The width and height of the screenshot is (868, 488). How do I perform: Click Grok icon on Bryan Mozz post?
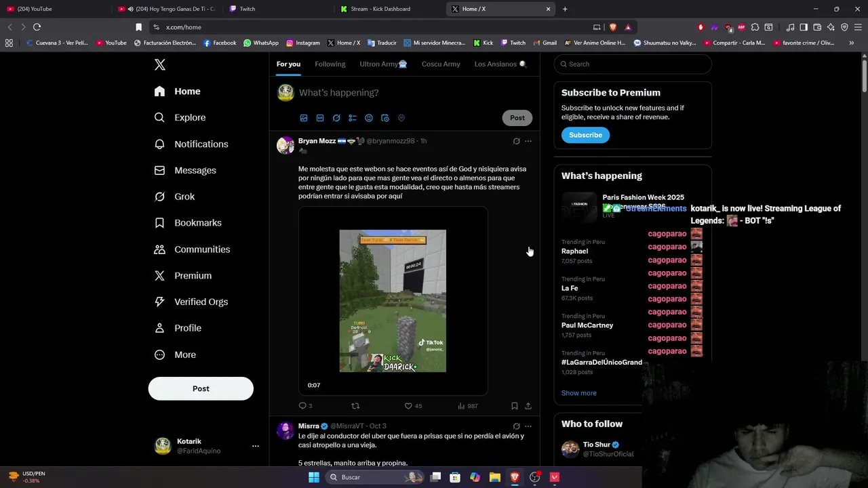[516, 141]
